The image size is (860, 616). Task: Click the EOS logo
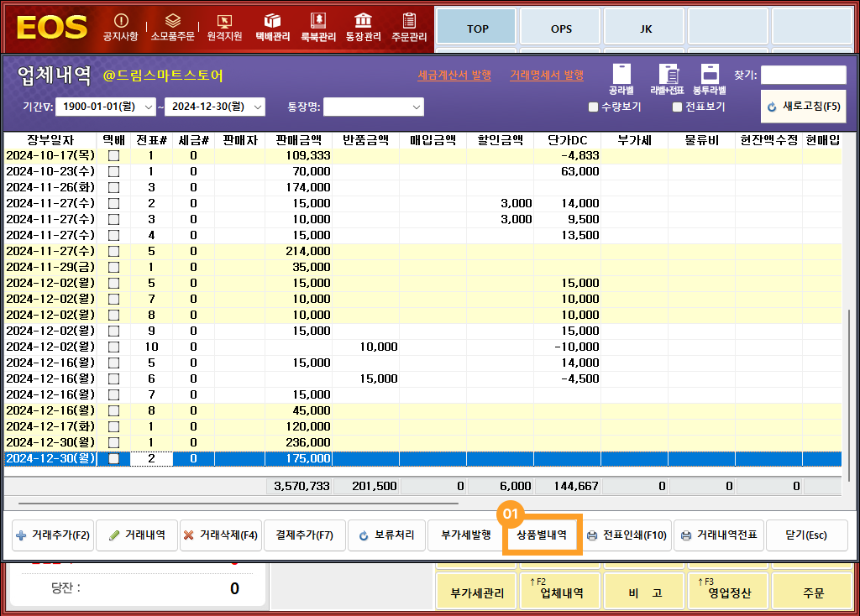coord(51,28)
